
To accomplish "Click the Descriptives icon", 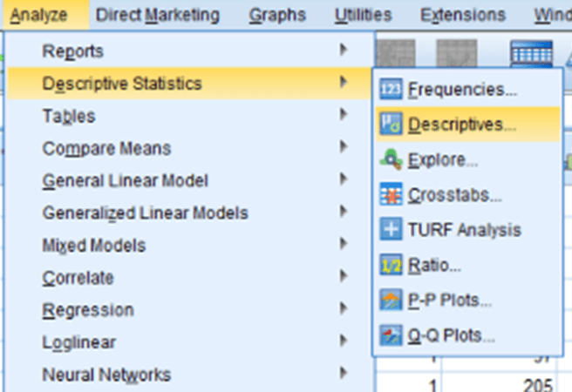I will point(391,125).
